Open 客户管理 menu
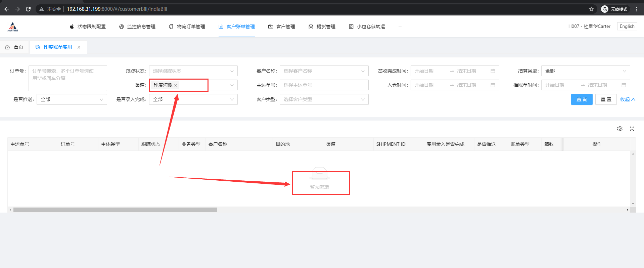 coord(282,27)
